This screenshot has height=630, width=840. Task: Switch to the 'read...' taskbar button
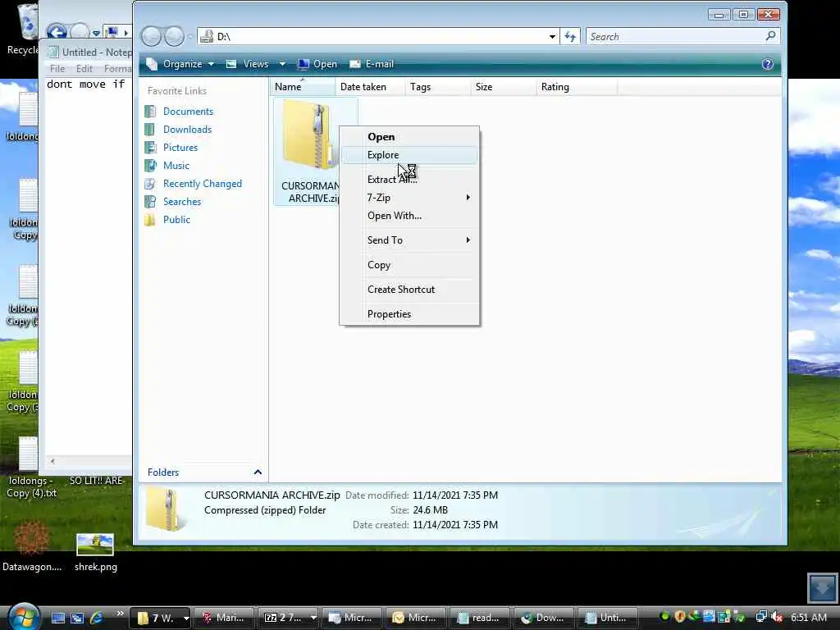click(479, 618)
